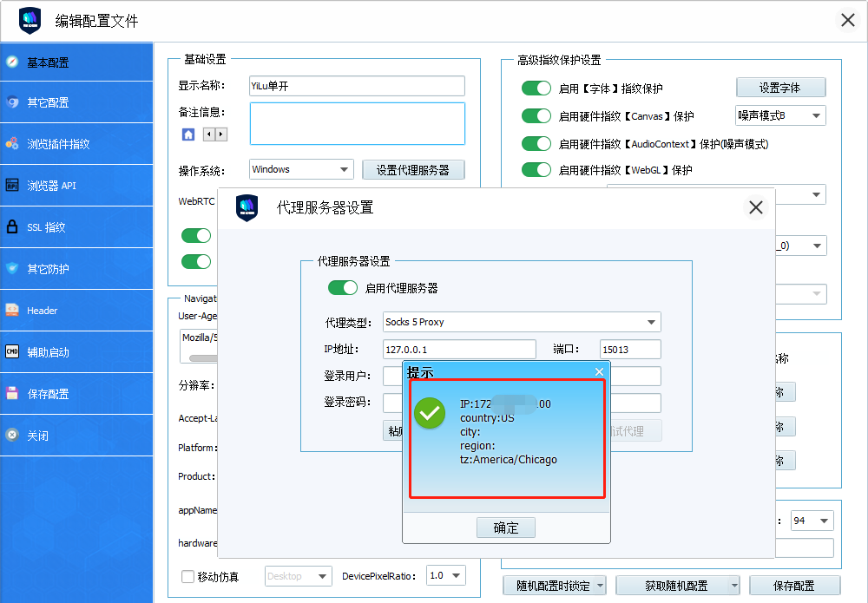The height and width of the screenshot is (603, 868).
Task: Open 浏览插件指纹 section icon
Action: [12, 144]
